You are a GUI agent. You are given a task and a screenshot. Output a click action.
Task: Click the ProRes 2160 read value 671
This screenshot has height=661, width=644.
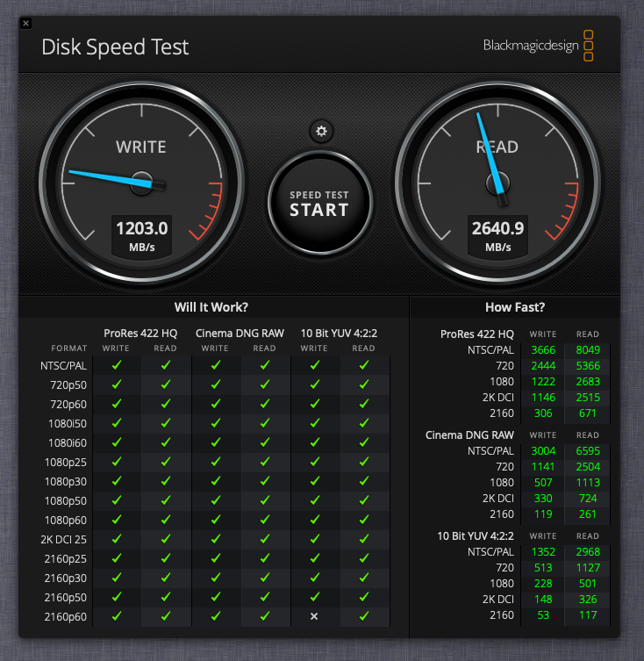588,413
